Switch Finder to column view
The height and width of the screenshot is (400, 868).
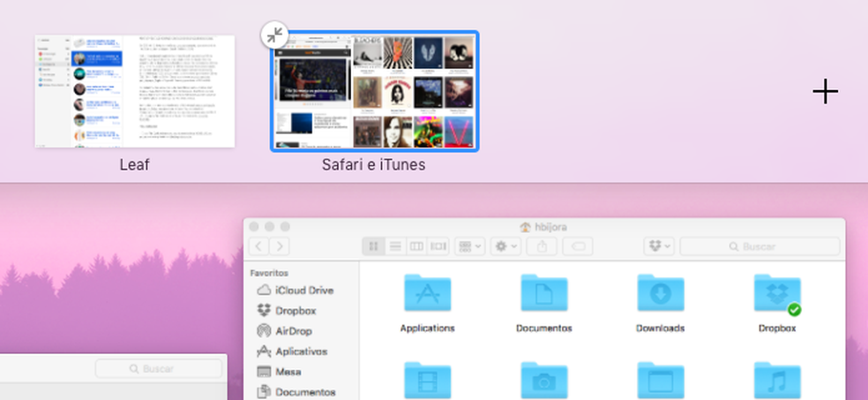pyautogui.click(x=416, y=246)
